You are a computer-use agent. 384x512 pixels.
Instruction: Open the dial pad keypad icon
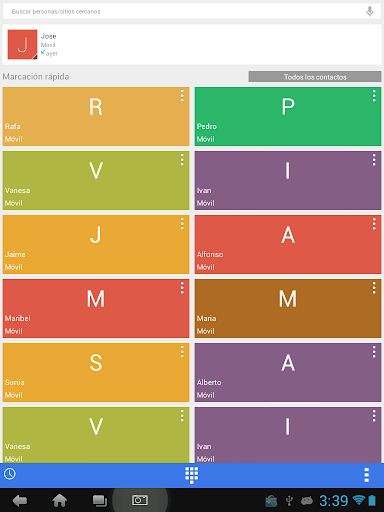192,475
